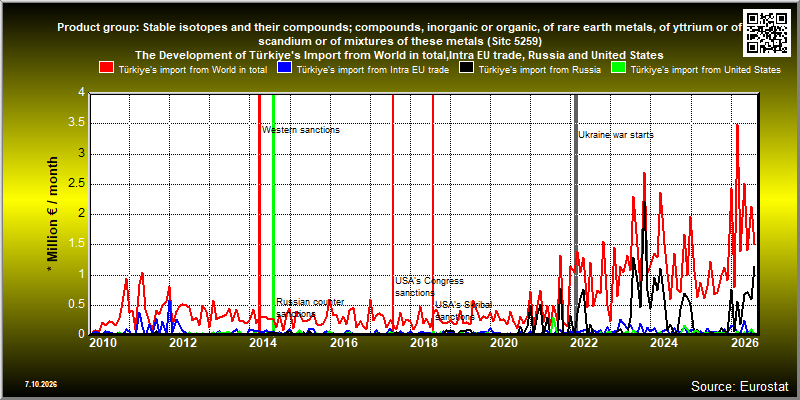The image size is (800, 400).
Task: Click the y-axis value 1.5
Action: (x=76, y=244)
